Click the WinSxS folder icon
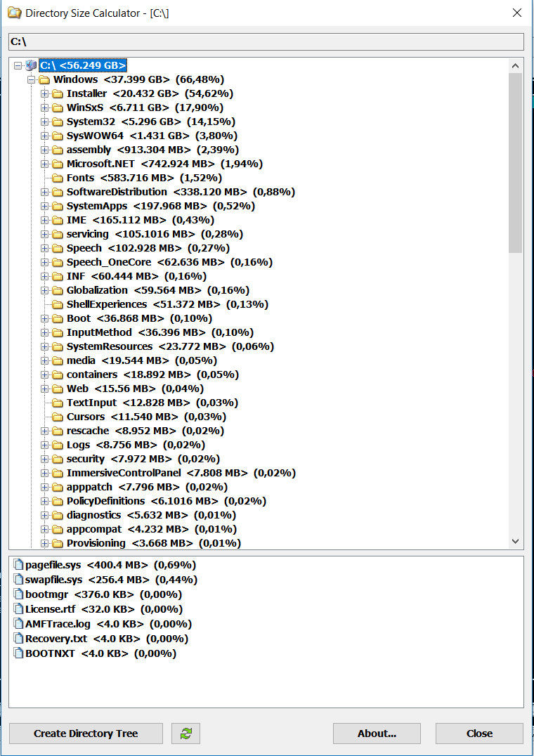Viewport: 534px width, 756px height. pyautogui.click(x=58, y=107)
